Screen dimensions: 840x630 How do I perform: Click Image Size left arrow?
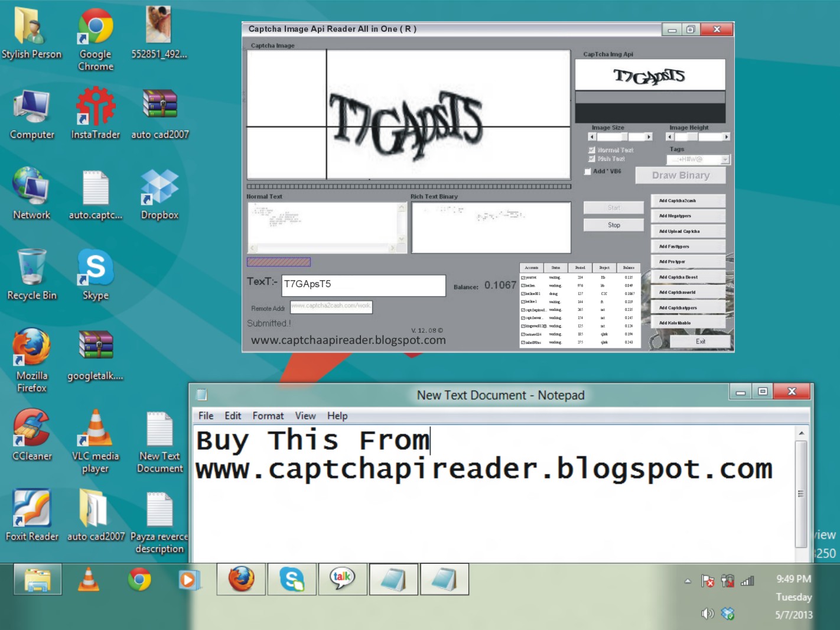pyautogui.click(x=592, y=137)
